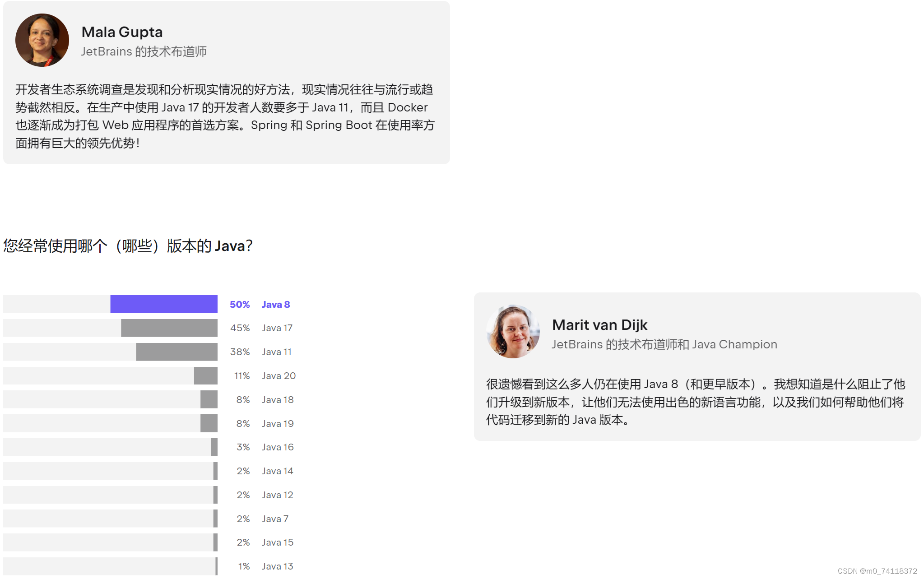This screenshot has height=579, width=924.
Task: Click the Java 20 bar segment
Action: click(x=206, y=376)
